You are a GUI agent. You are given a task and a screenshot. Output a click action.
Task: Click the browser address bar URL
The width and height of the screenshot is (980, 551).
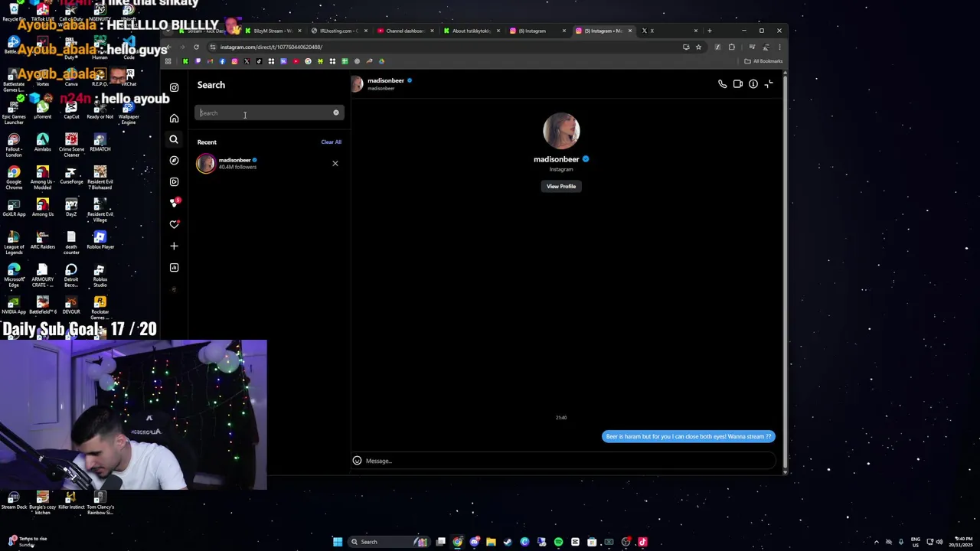point(271,47)
